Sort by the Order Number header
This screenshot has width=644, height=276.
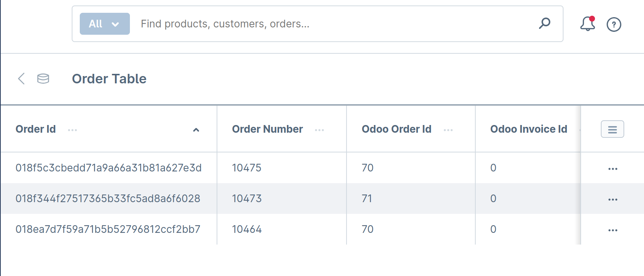pyautogui.click(x=267, y=129)
